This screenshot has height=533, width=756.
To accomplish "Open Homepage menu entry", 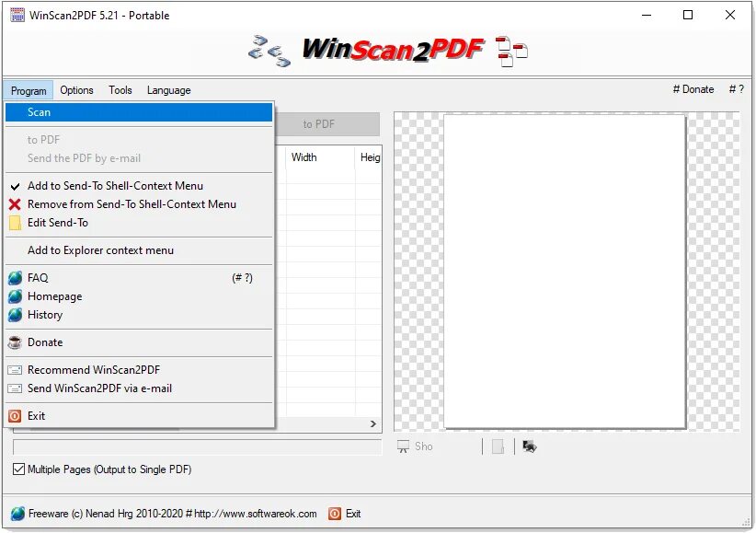I will tap(139, 295).
